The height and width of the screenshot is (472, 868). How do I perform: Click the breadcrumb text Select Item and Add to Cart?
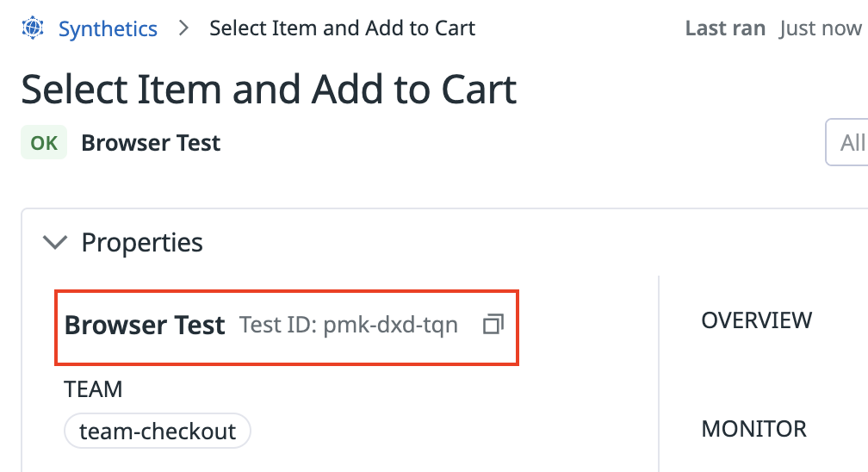point(342,28)
